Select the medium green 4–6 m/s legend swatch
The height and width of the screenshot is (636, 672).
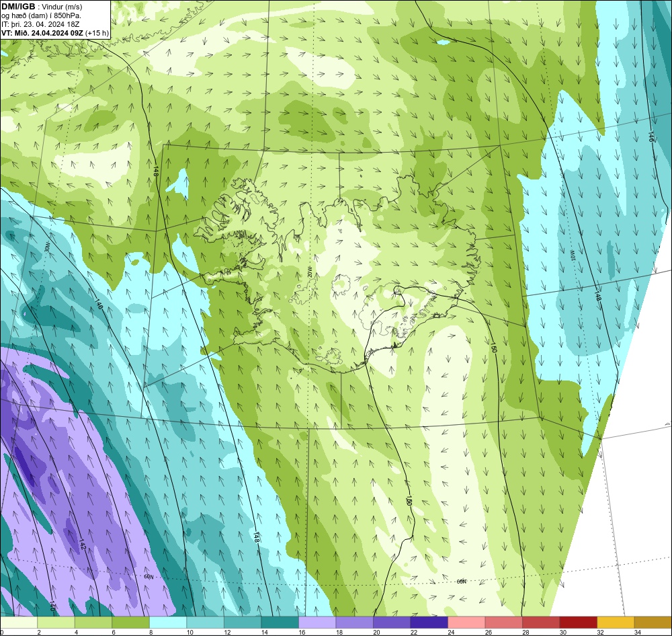(x=93, y=623)
